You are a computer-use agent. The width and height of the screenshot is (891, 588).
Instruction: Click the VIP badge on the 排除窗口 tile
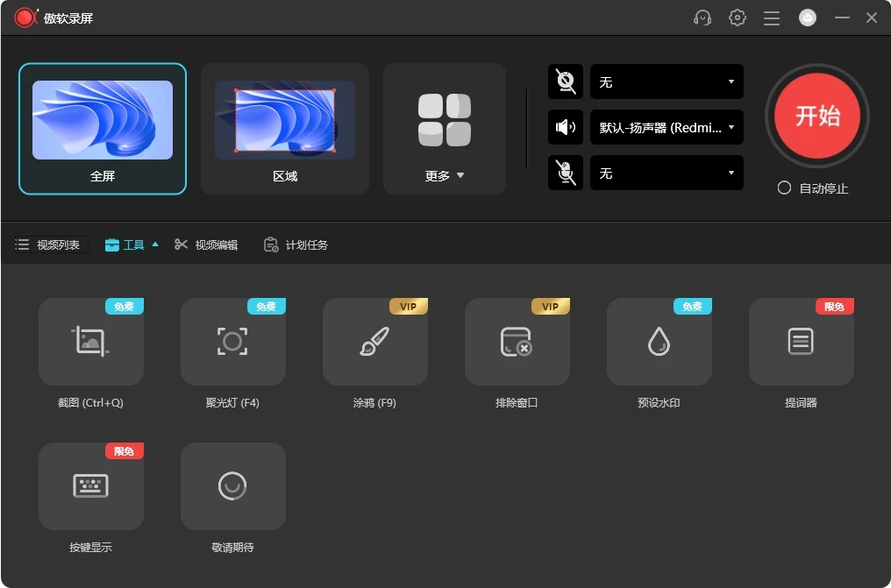(551, 307)
